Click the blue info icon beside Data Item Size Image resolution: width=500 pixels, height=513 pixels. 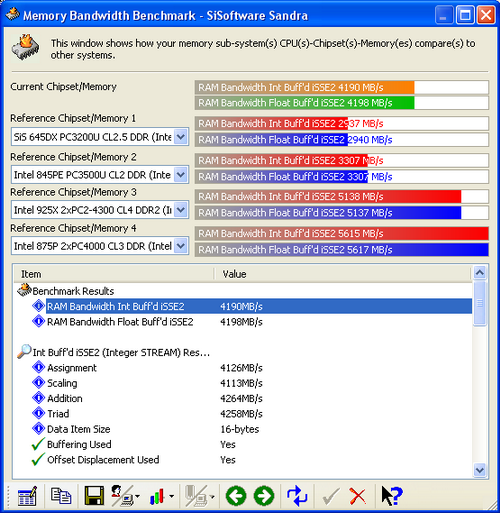pyautogui.click(x=38, y=429)
